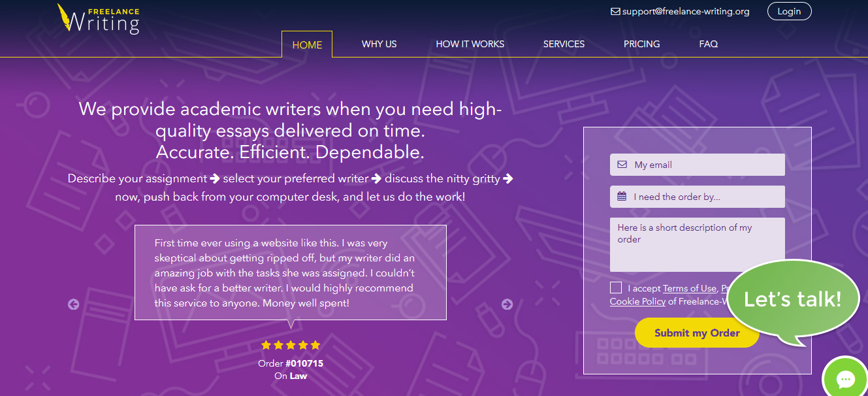
Task: Navigate to the SERVICES menu item
Action: (564, 44)
